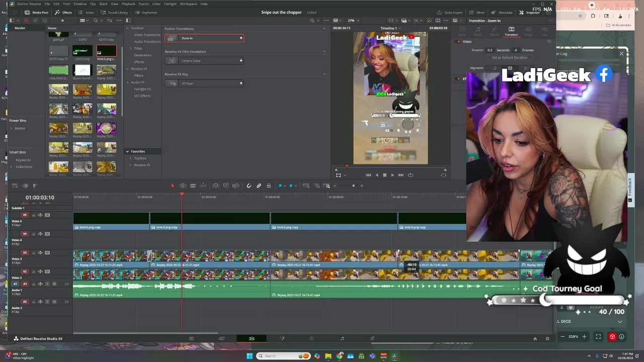Open the Fusion menu

point(144,4)
